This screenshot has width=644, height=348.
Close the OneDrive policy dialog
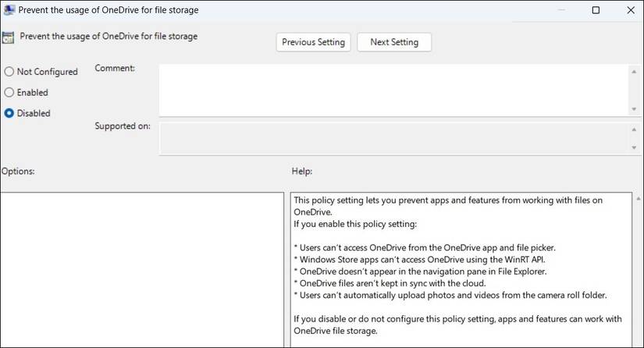[632, 11]
